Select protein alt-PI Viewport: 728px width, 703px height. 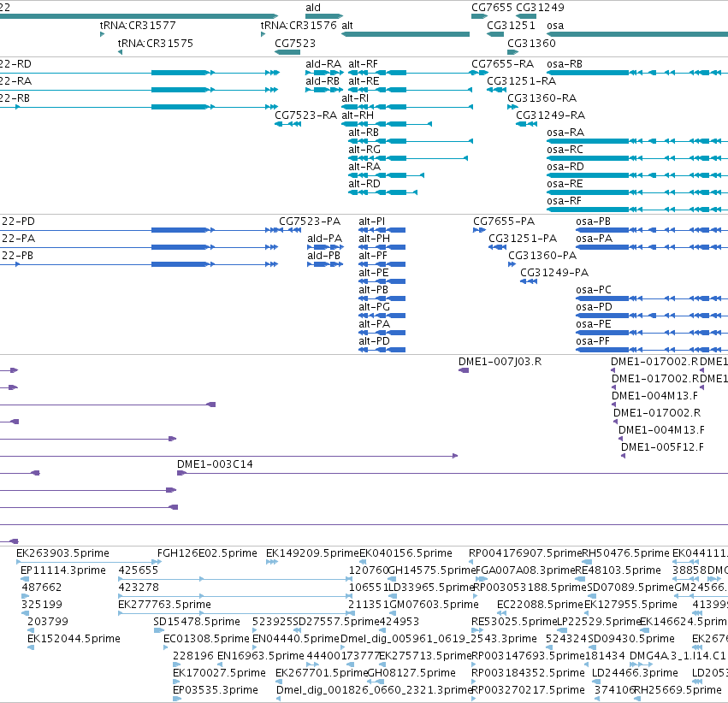click(372, 222)
